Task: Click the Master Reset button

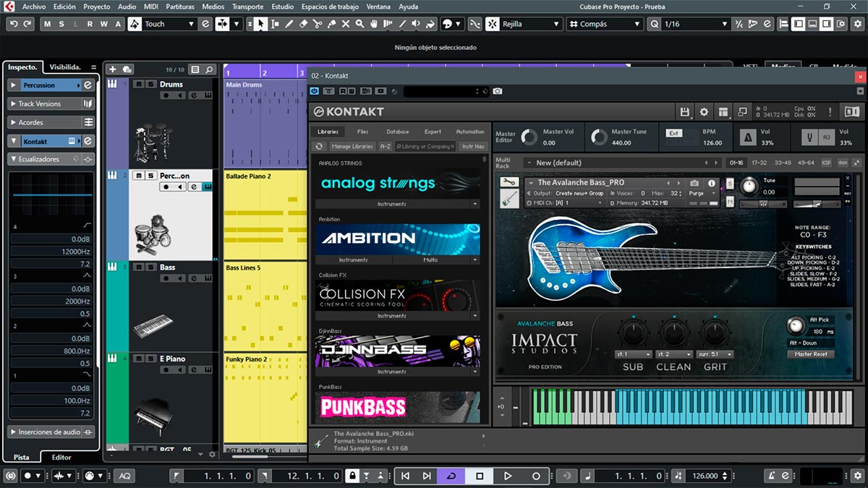Action: [x=811, y=354]
